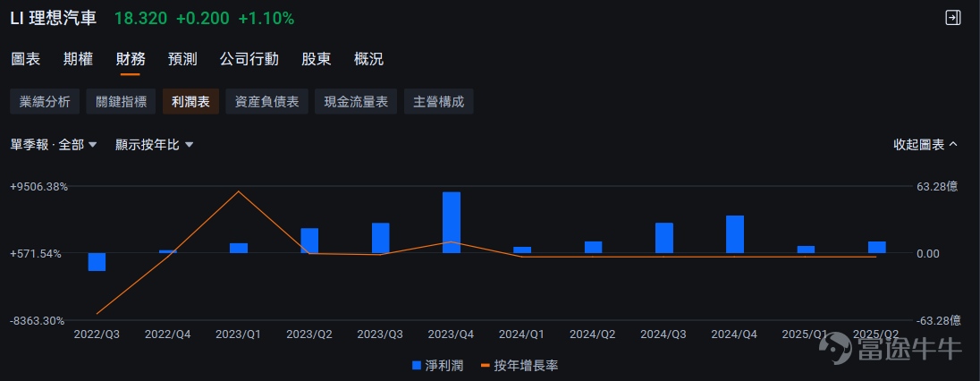Open the 現金流量表 view
Screen dimensions: 980x381
[356, 101]
